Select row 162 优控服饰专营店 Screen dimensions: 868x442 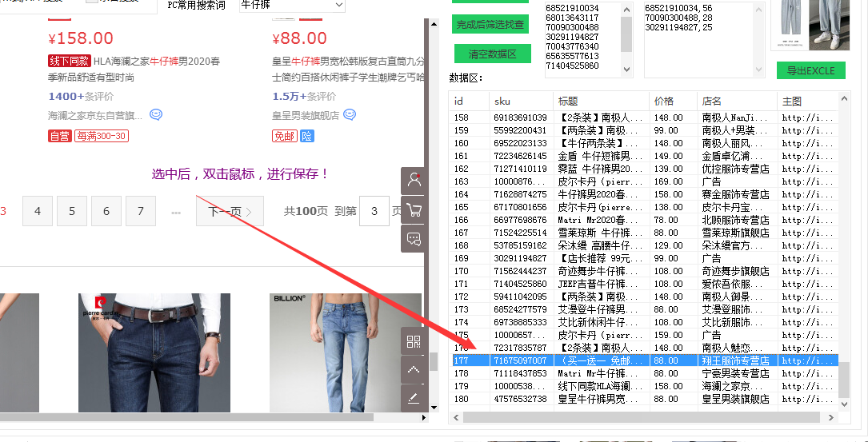pyautogui.click(x=644, y=169)
